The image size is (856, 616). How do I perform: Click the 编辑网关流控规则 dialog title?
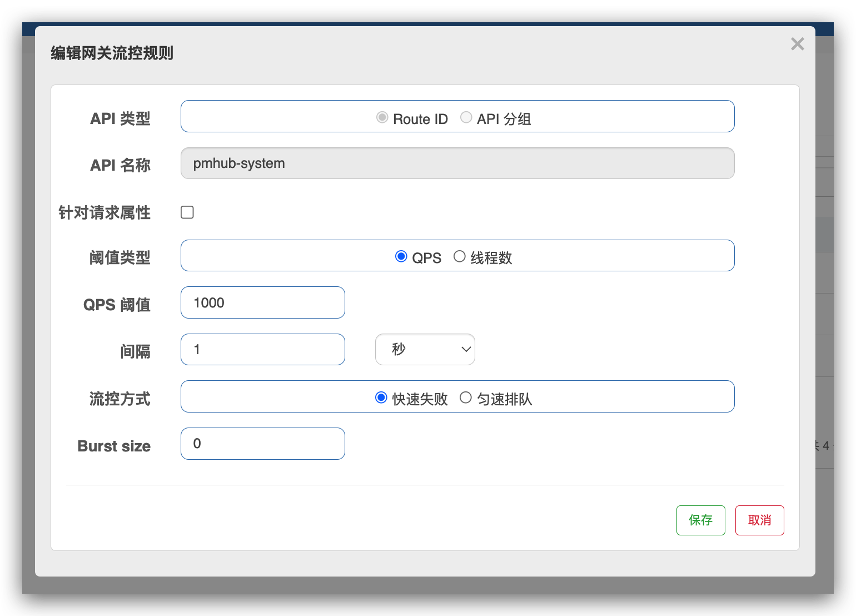tap(112, 53)
